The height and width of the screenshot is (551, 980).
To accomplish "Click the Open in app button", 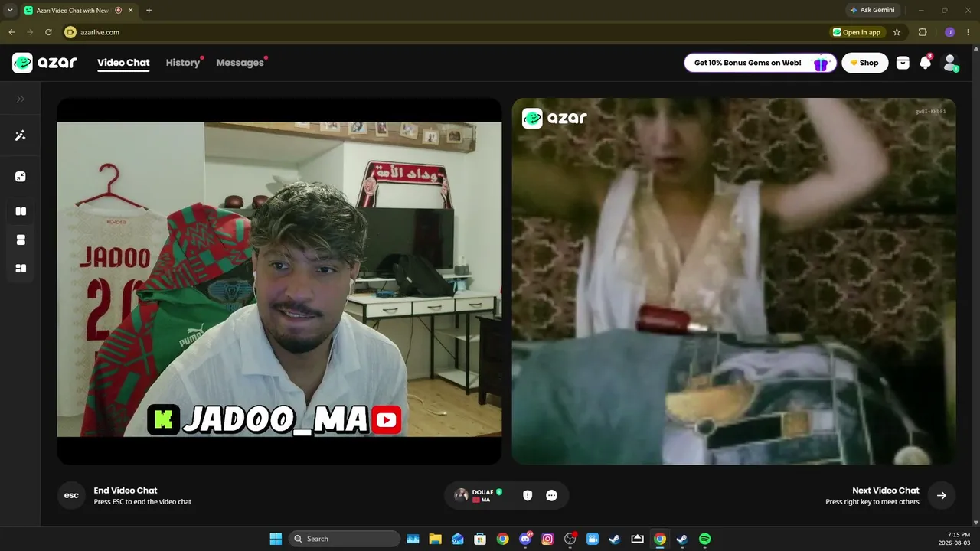I will pyautogui.click(x=857, y=32).
